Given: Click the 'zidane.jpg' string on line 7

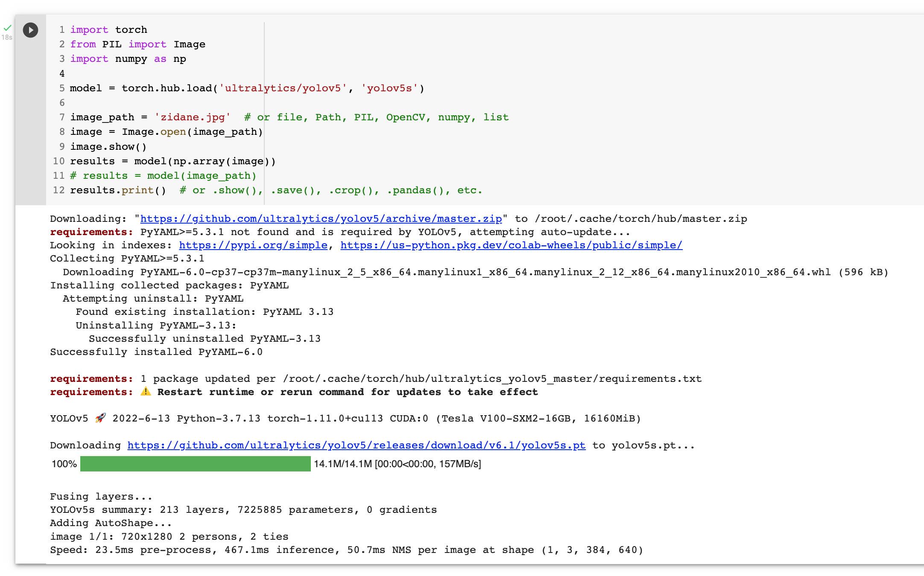Looking at the screenshot, I should point(193,117).
